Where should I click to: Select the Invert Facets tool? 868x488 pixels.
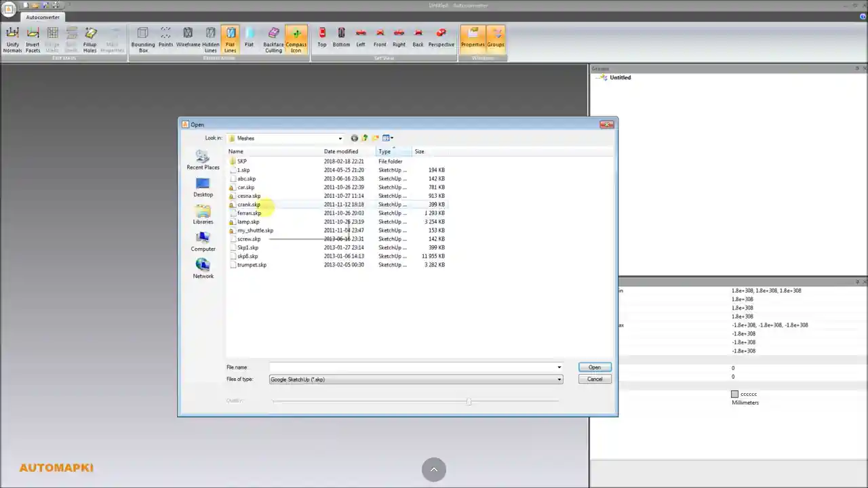click(33, 37)
